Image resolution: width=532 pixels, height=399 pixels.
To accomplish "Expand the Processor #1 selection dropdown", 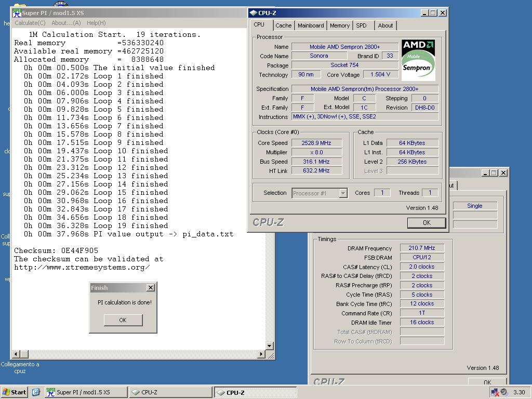I will coord(343,193).
